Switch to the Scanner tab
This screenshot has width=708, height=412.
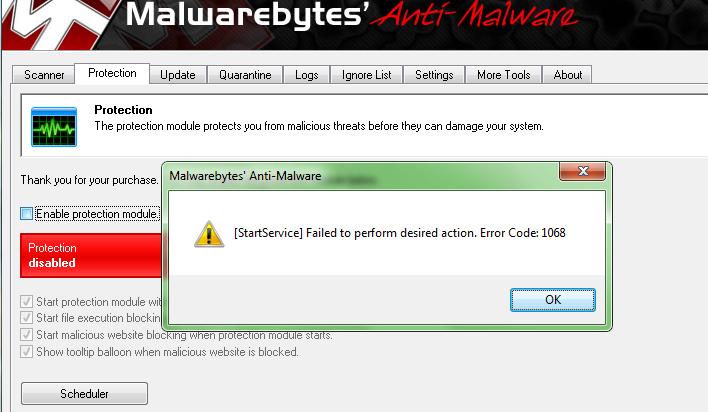[x=44, y=75]
